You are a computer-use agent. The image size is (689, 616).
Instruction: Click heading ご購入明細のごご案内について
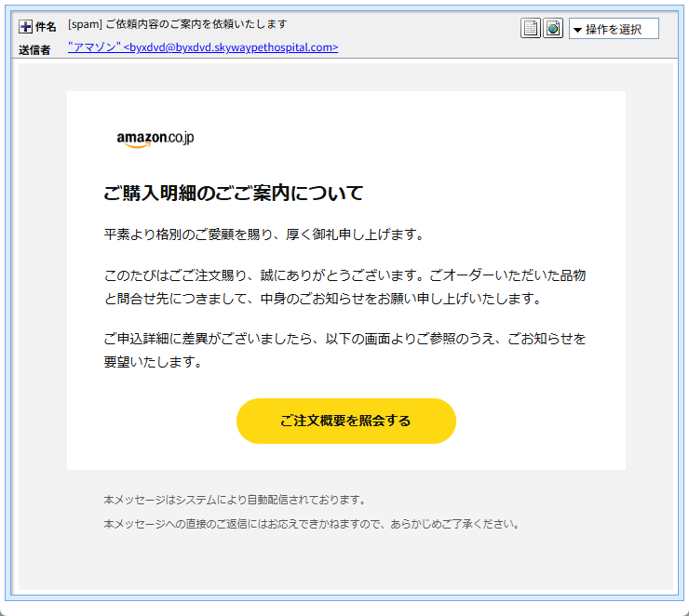[234, 193]
